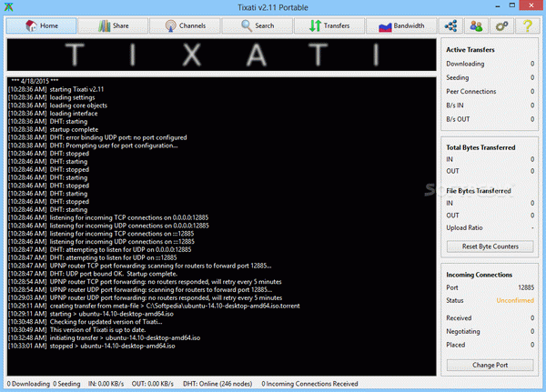Click 'Checking for updated version of Tixati' line
546x392 pixels.
(85, 322)
